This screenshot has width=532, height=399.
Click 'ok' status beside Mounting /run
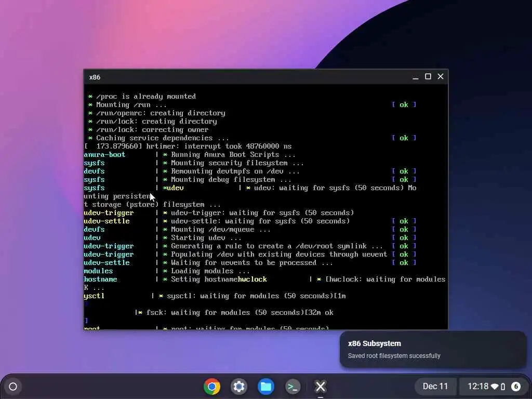click(404, 105)
